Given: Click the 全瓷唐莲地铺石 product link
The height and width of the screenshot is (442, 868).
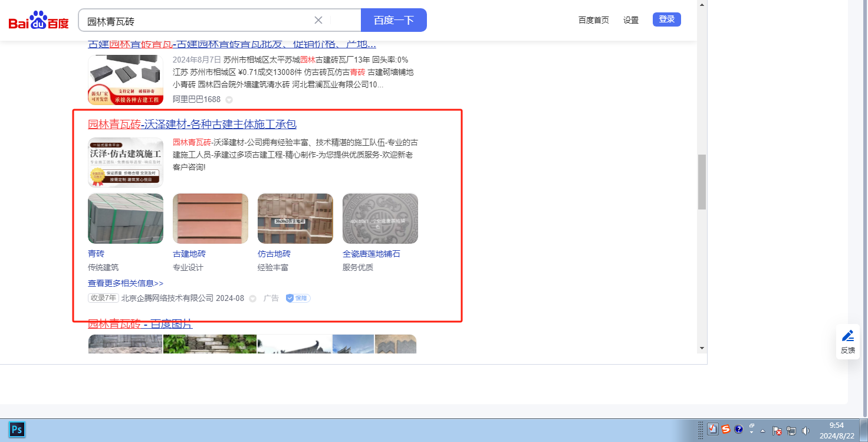Looking at the screenshot, I should click(x=371, y=254).
